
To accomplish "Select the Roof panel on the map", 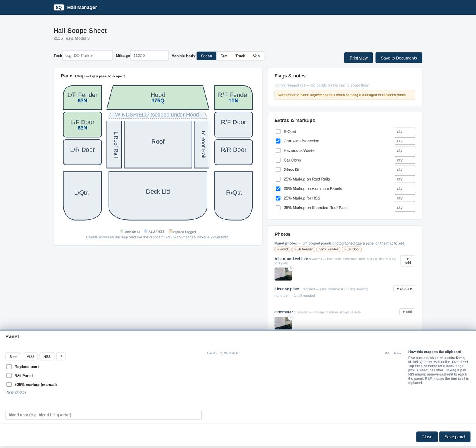I will click(x=158, y=144).
